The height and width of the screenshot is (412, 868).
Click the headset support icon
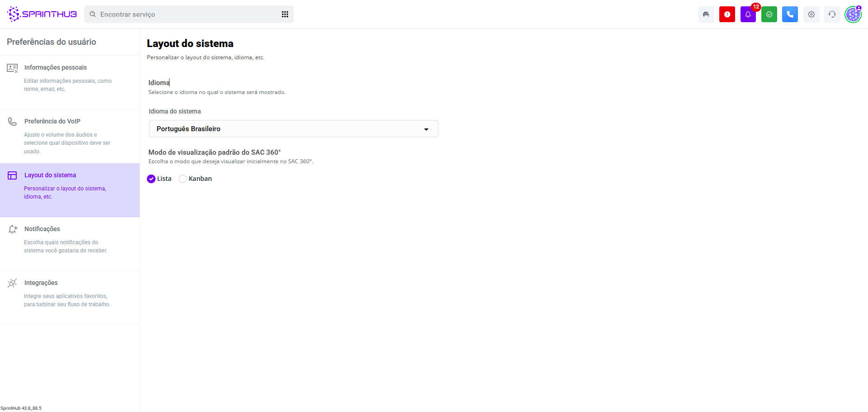tap(832, 14)
